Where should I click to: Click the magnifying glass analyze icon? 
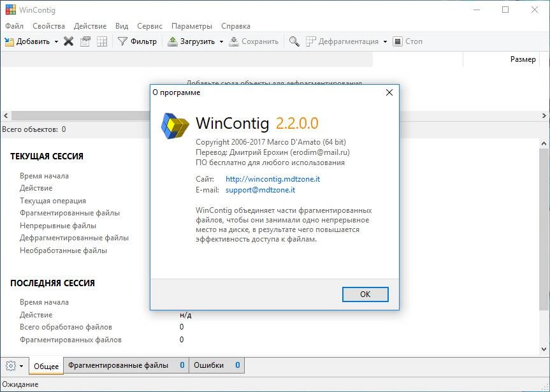(x=294, y=41)
